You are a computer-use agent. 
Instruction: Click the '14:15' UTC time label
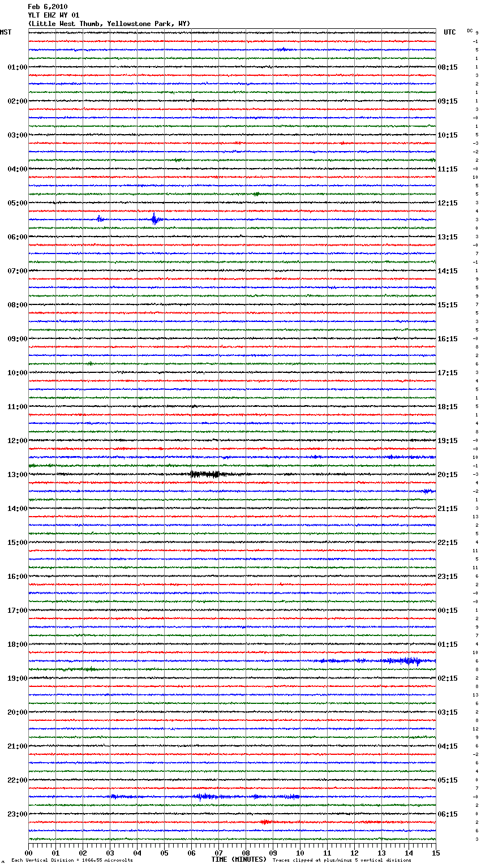(448, 271)
